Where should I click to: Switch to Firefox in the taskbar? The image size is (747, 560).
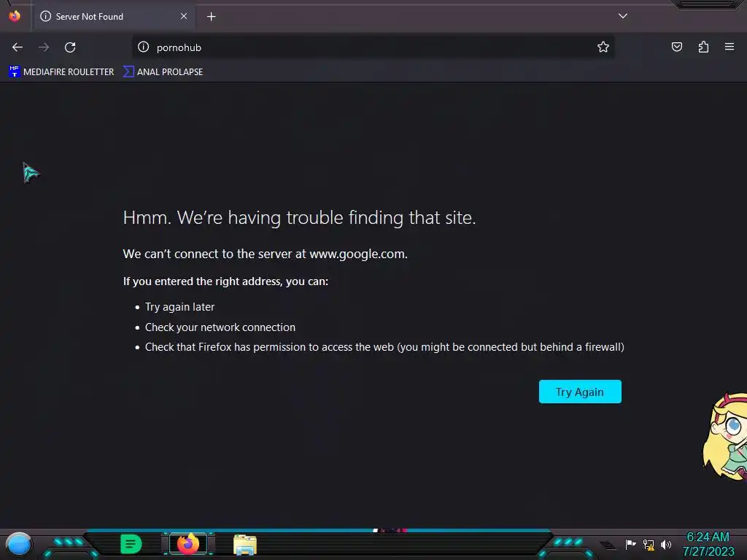coord(188,544)
